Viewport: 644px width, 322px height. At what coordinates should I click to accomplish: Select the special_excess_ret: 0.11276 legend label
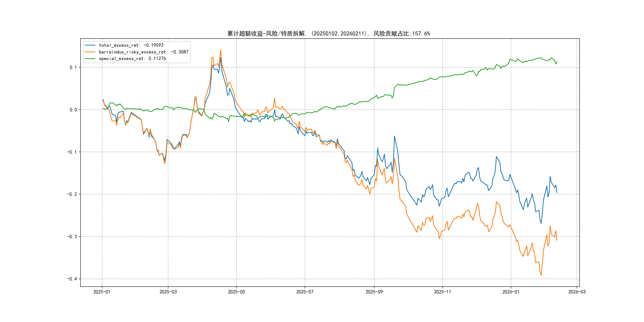coord(132,58)
